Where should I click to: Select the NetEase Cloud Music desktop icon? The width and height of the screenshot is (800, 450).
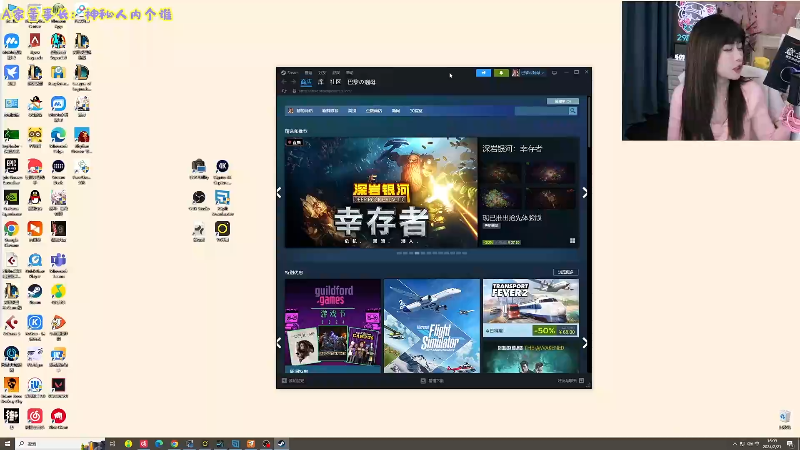pos(35,420)
